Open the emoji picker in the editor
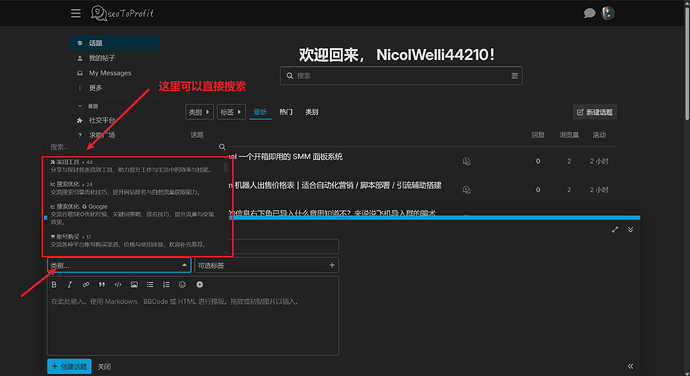This screenshot has height=376, width=690. tap(182, 285)
